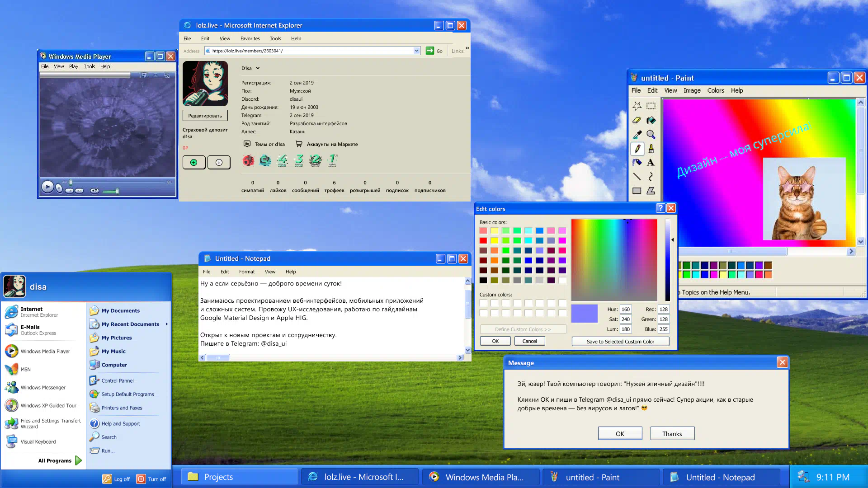The height and width of the screenshot is (488, 868).
Task: Pick the red basic color swatch
Action: 483,240
